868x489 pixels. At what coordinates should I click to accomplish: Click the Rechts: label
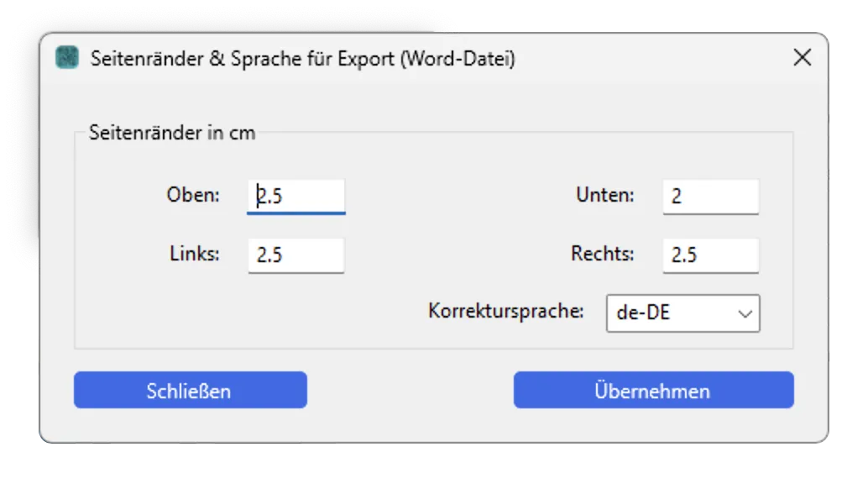coord(602,254)
